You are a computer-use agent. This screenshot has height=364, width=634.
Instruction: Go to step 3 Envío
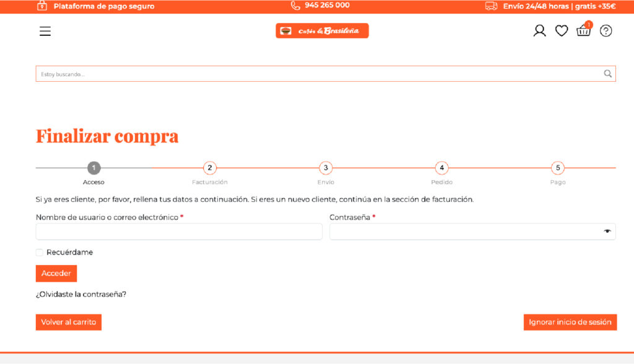(x=326, y=168)
